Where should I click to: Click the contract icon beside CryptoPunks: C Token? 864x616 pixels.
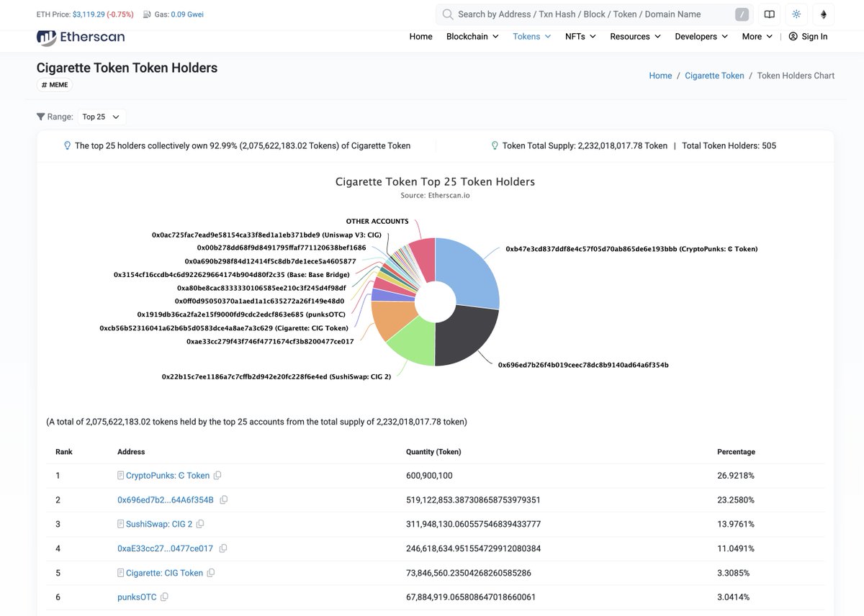coord(121,476)
